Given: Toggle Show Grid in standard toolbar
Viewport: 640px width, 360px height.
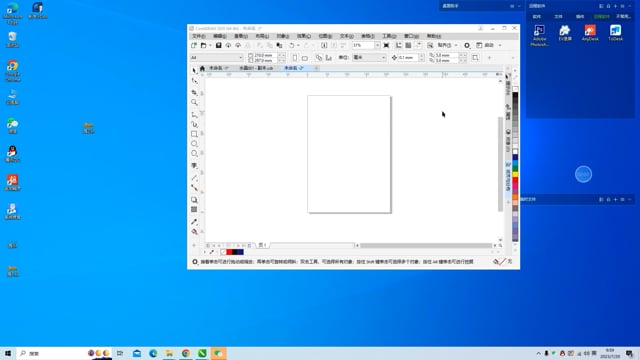Looking at the screenshot, I should coord(408,45).
